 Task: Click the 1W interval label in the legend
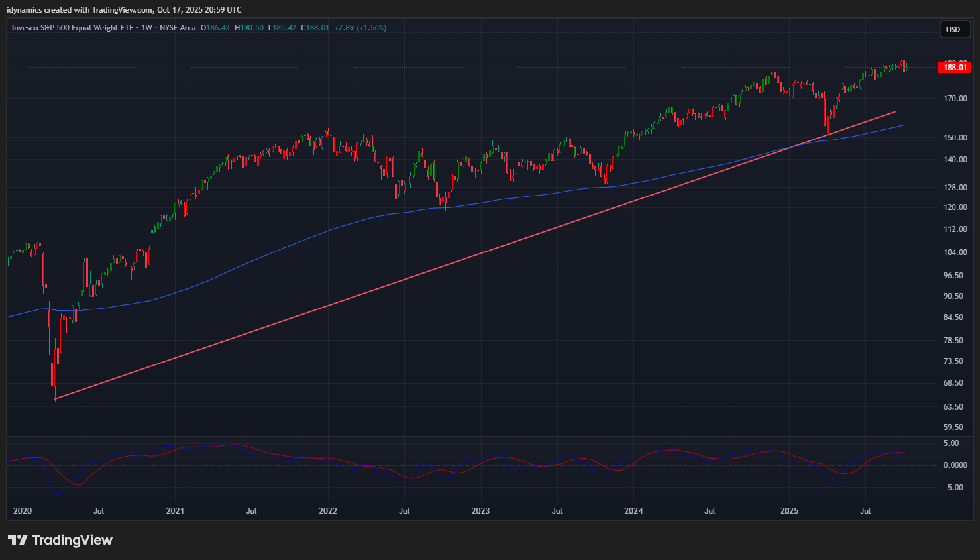tap(146, 28)
